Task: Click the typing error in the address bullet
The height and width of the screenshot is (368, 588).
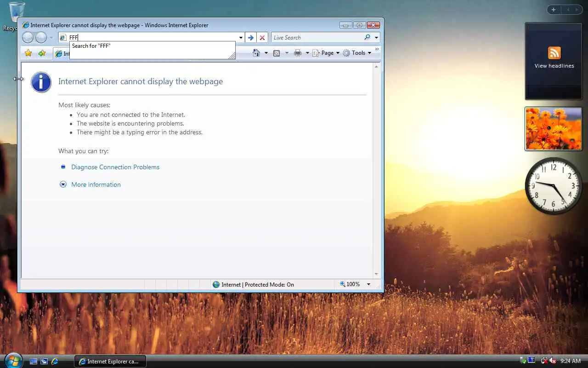Action: coord(140,132)
